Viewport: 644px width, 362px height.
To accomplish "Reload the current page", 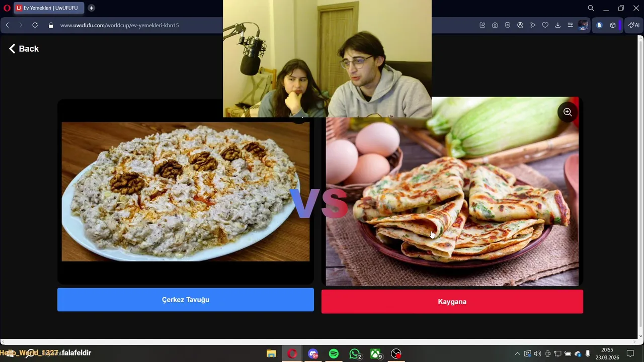I will (35, 25).
